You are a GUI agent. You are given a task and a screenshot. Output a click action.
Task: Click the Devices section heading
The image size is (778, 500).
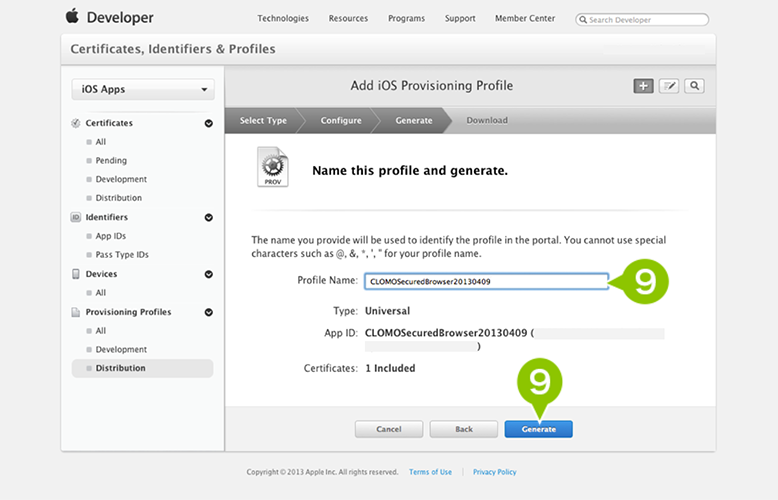coord(101,274)
